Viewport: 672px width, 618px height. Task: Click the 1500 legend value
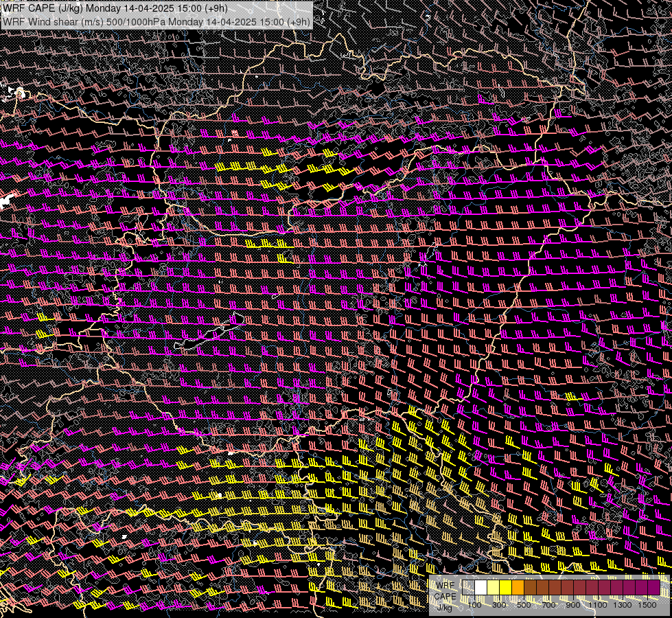pos(647,605)
